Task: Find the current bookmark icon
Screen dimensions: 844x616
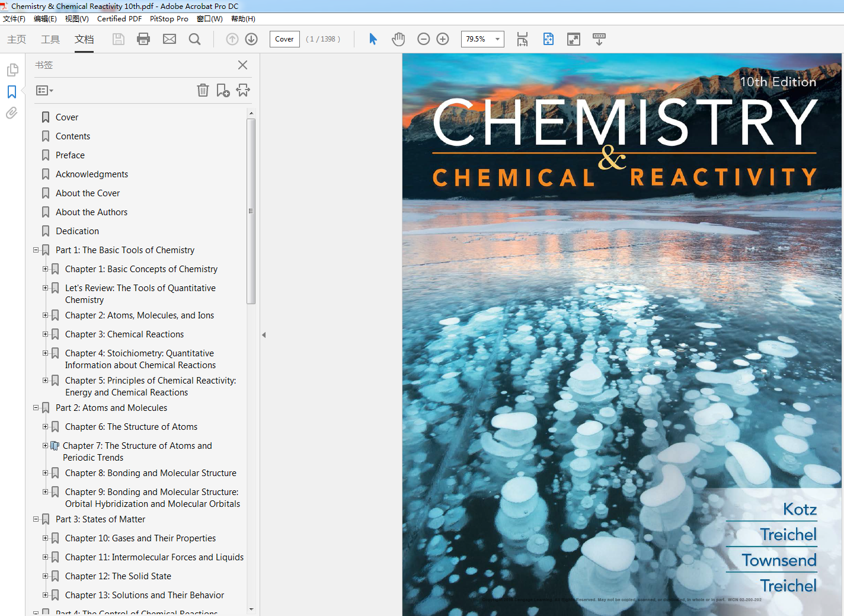Action: tap(243, 90)
